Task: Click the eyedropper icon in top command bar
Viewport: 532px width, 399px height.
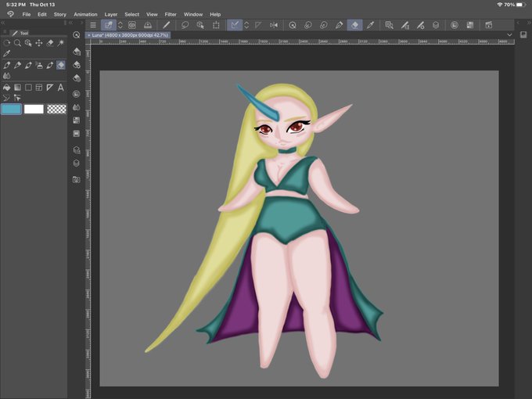Action: click(371, 25)
